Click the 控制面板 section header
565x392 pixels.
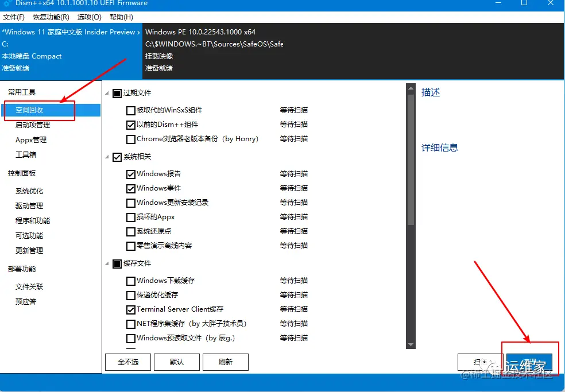tap(22, 173)
